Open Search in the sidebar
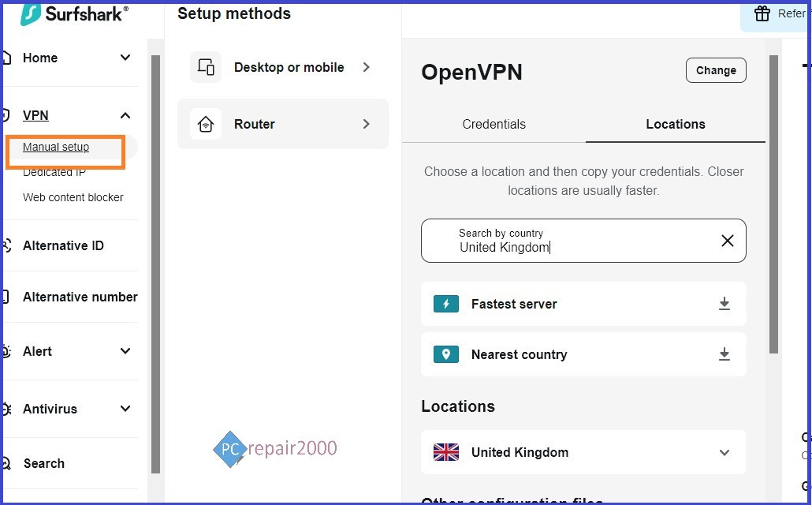Screen dimensions: 812x505 click(44, 463)
